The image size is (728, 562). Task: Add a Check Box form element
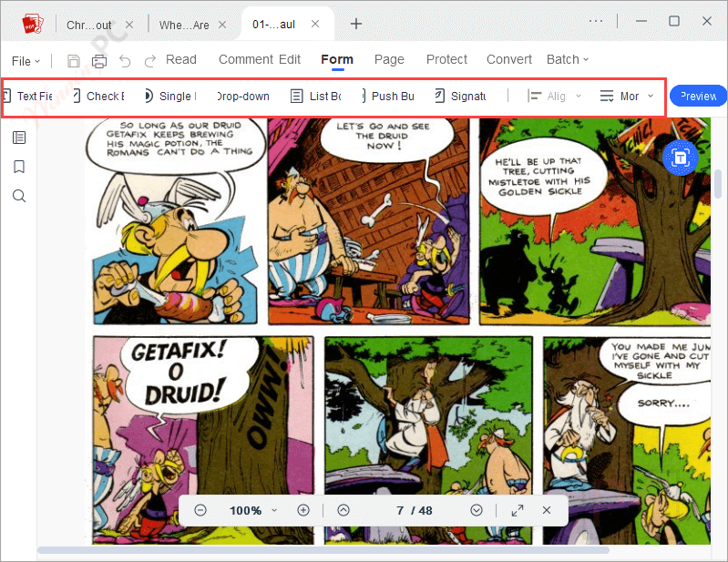coord(98,96)
